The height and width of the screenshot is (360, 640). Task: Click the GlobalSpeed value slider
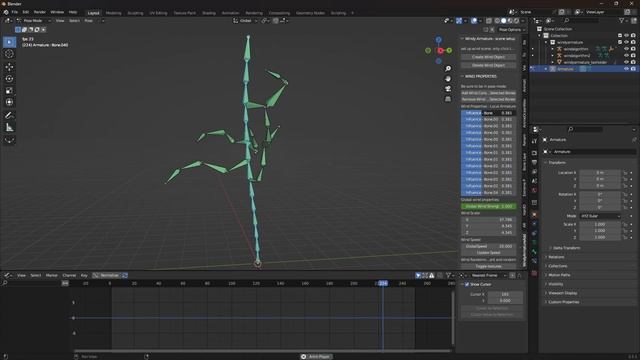pyautogui.click(x=488, y=247)
